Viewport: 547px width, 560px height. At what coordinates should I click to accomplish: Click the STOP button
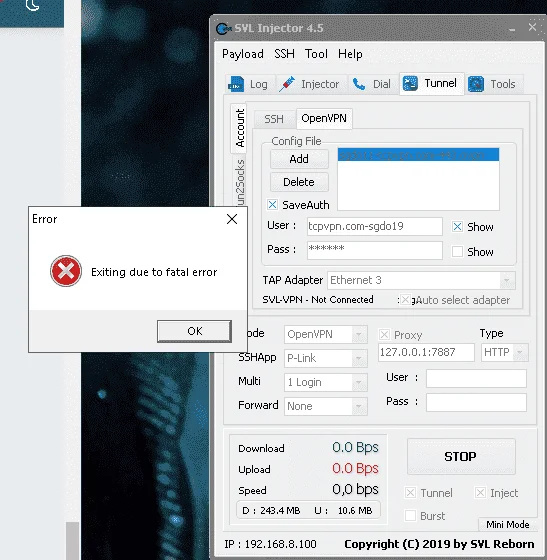(x=461, y=456)
